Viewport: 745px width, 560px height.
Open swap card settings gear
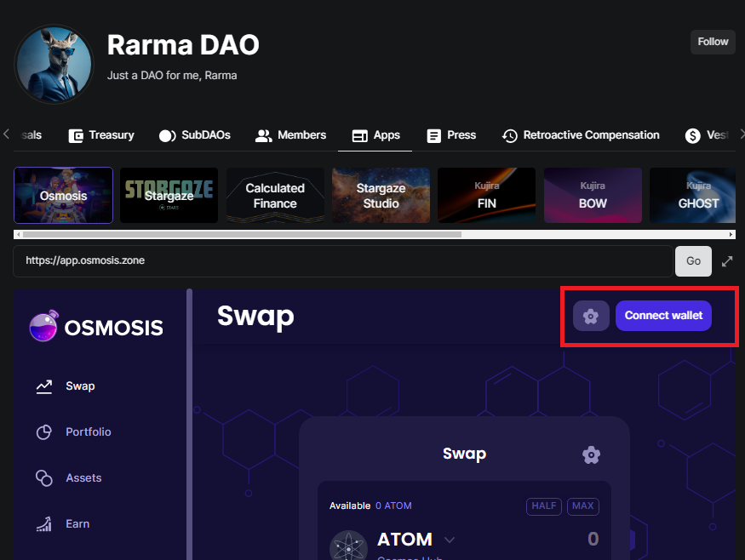pyautogui.click(x=591, y=454)
